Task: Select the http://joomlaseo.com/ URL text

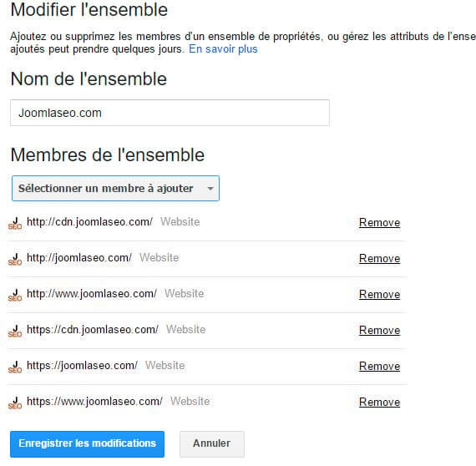Action: pos(79,258)
